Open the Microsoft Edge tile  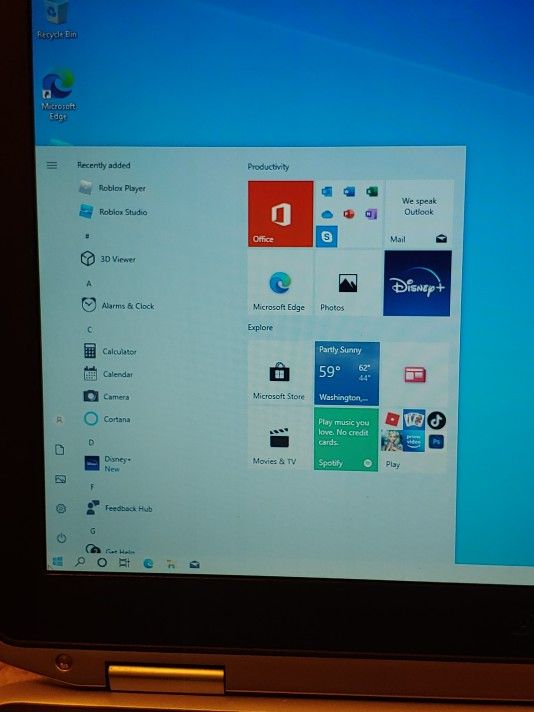280,283
